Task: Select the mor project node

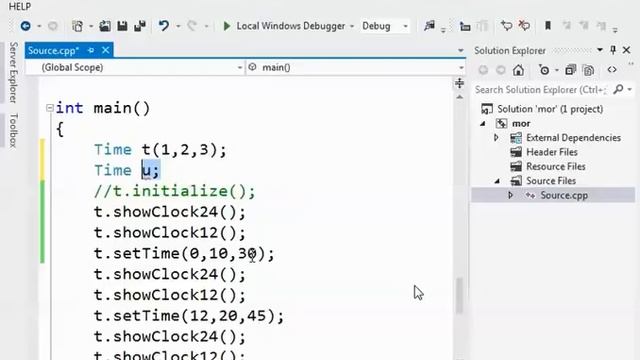Action: tap(521, 124)
